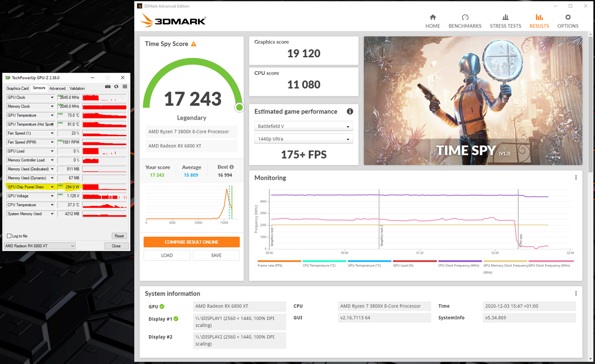Image resolution: width=595 pixels, height=364 pixels.
Task: Open GPU-Z hamburger menu
Action: point(125,86)
